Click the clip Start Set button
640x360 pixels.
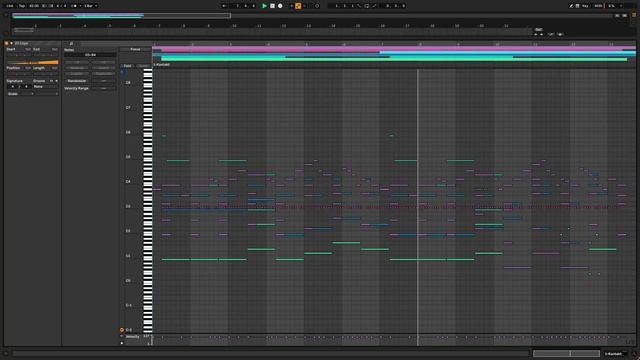[x=27, y=49]
